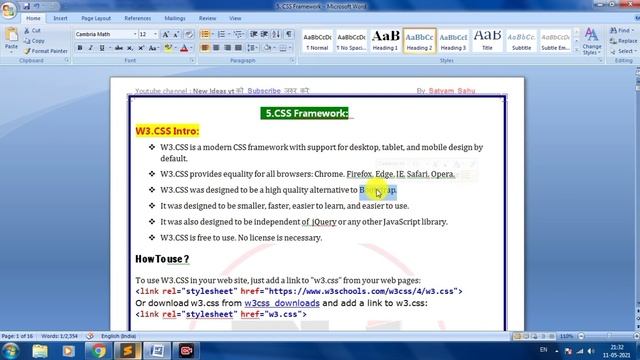Toggle bold formatting
Screen dimensions: 640x360
(80, 48)
